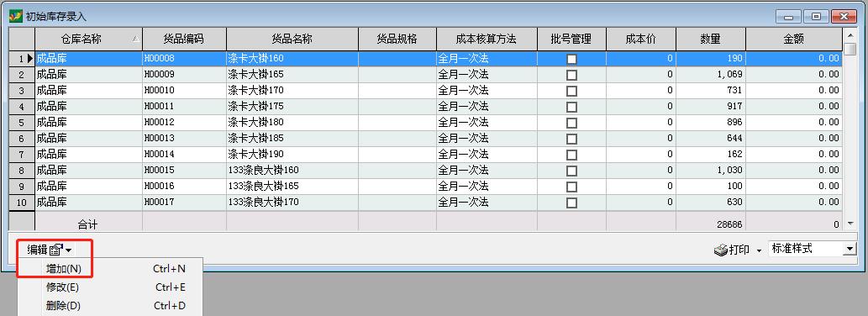Click the quantity cell 896
Viewport: 868px width, 316px height.
point(711,123)
